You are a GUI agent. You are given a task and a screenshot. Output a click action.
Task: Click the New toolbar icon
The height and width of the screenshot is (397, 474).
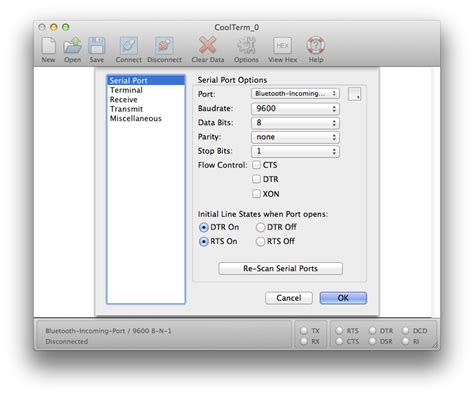tap(49, 45)
